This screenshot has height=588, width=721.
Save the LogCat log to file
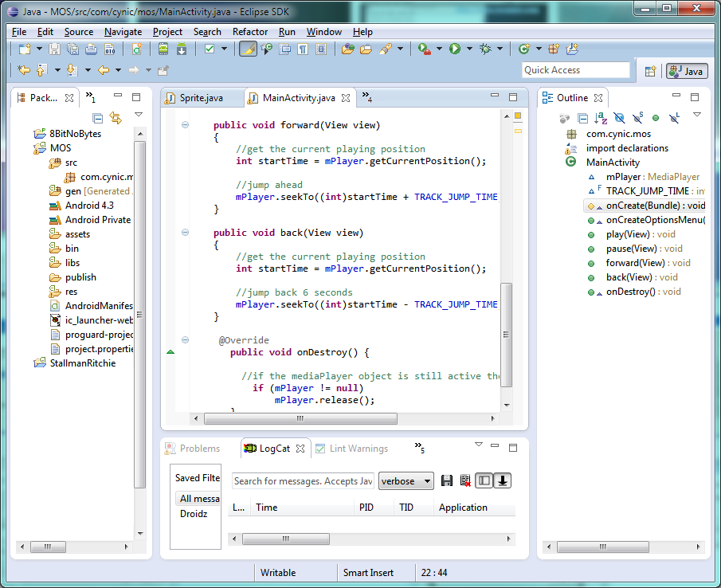[x=447, y=480]
